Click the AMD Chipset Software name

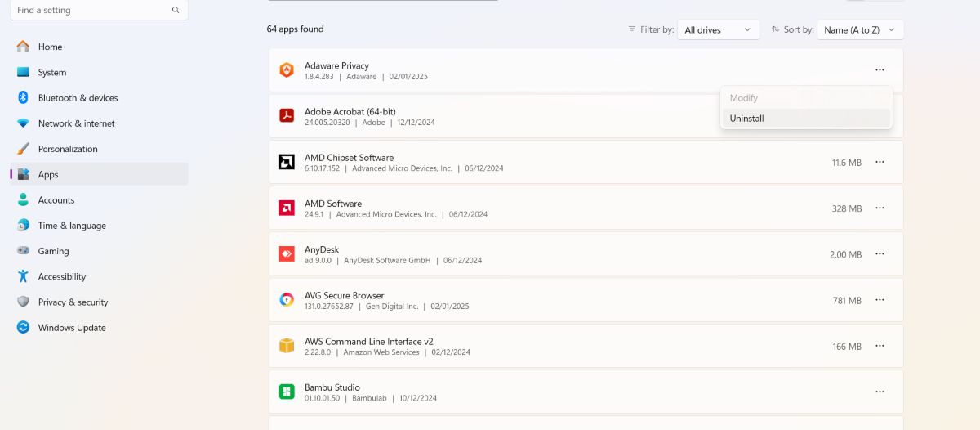pos(349,158)
